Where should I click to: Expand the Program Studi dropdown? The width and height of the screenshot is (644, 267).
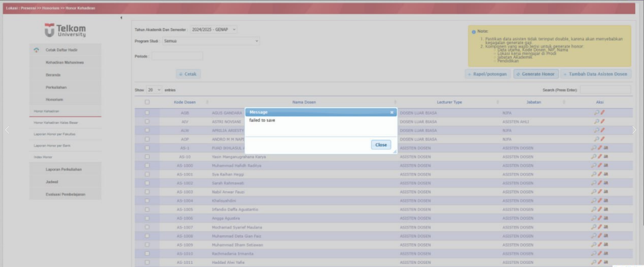(x=211, y=41)
